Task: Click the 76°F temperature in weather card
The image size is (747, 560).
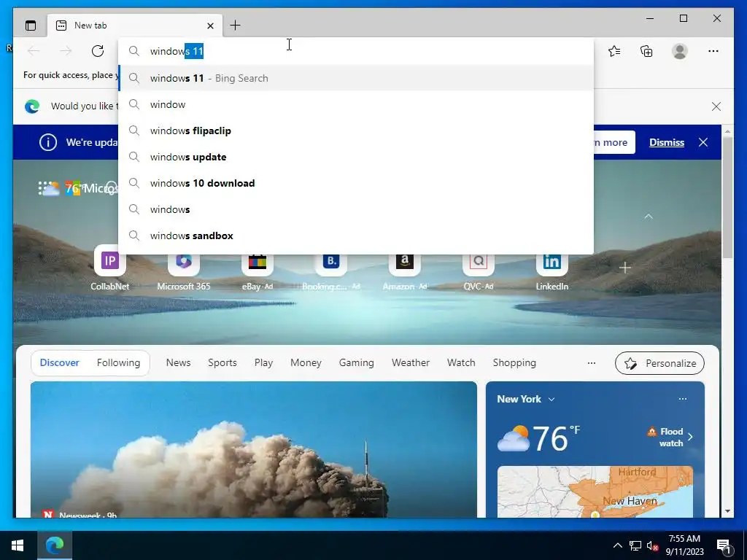Action: pos(556,438)
